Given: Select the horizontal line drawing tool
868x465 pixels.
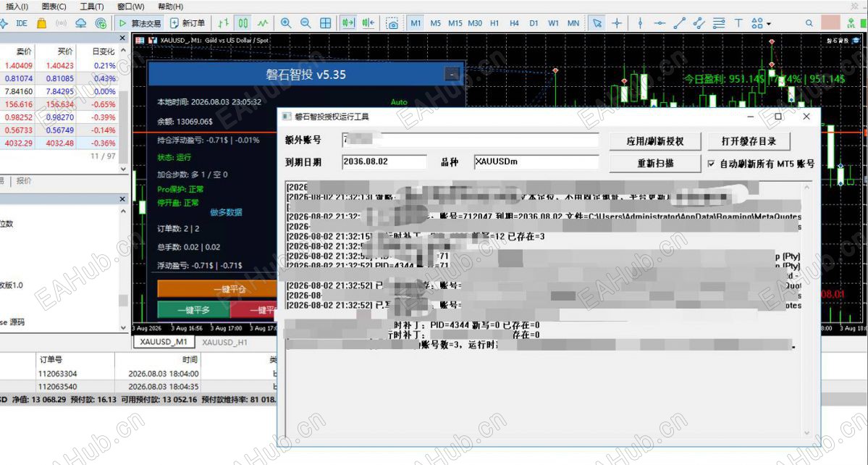Looking at the screenshot, I should click(x=660, y=23).
